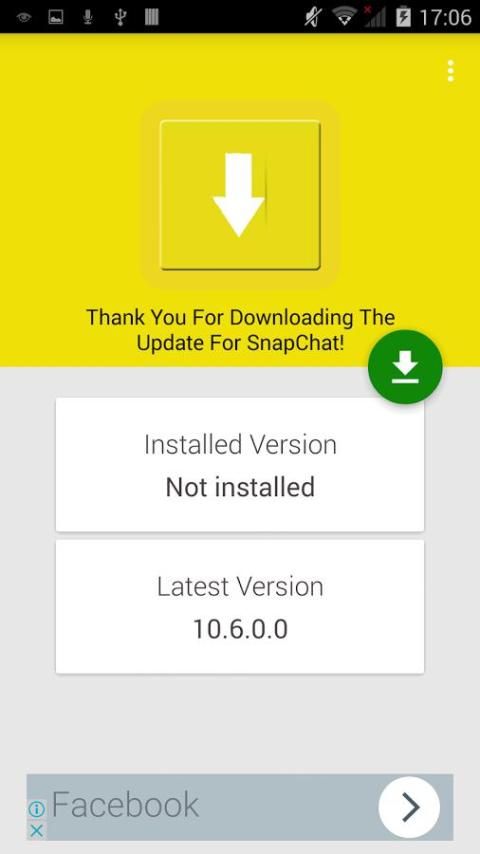Tap the 10.6.0.0 version number

[240, 630]
